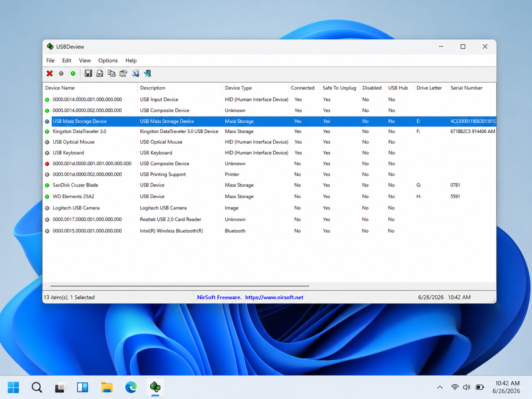The width and height of the screenshot is (532, 399).
Task: Click the Intel(R) Wireless Bluetooth(R) description
Action: coord(171,231)
